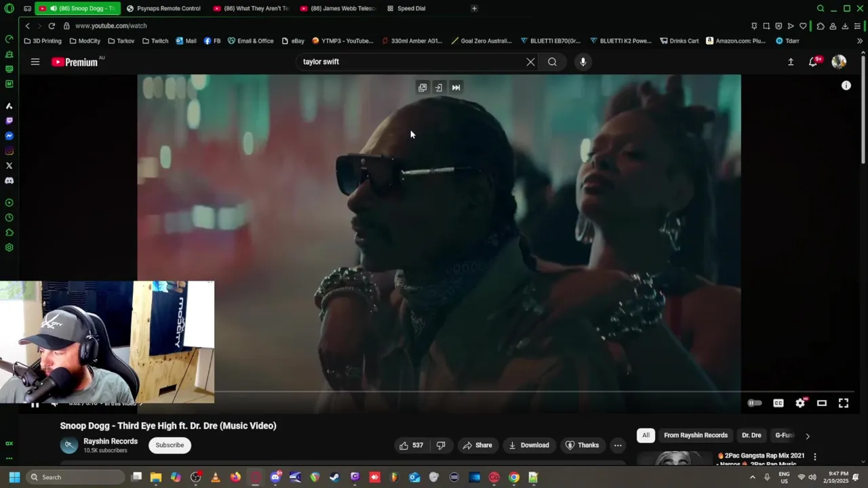Open the ModCity bookmarks folder

(84, 41)
